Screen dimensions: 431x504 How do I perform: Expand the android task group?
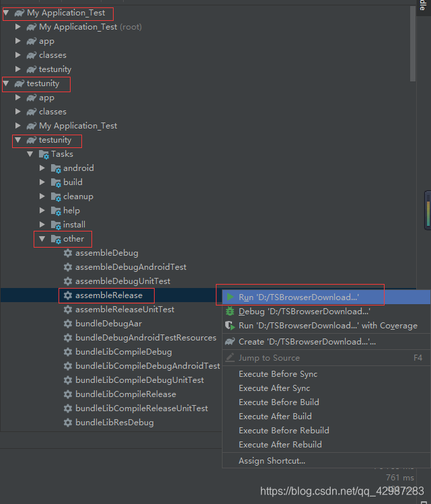(x=42, y=168)
